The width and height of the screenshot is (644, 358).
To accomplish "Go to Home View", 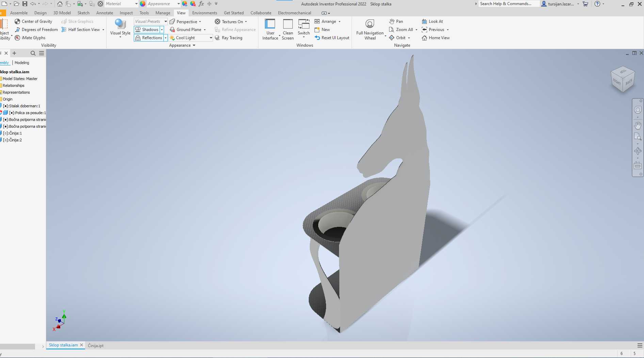I will point(436,38).
